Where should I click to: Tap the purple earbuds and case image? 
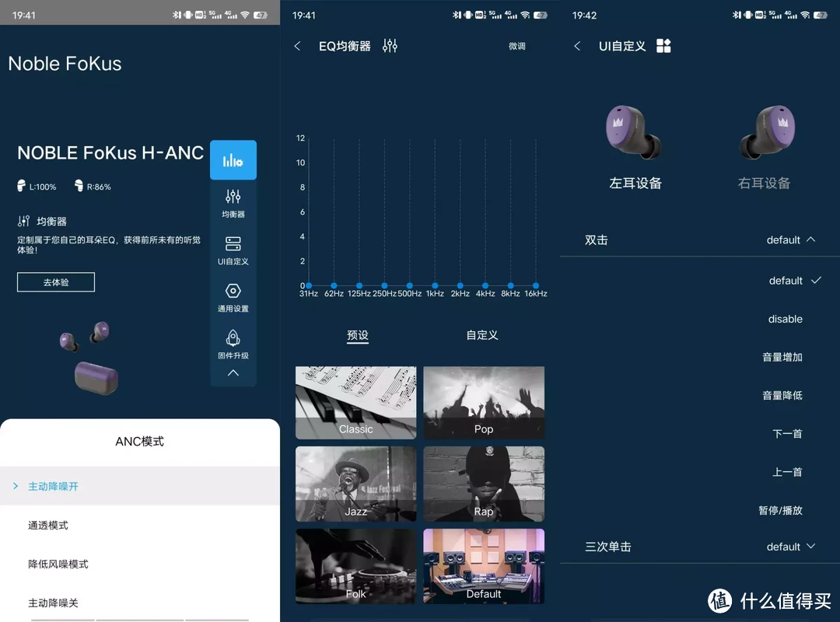89,358
